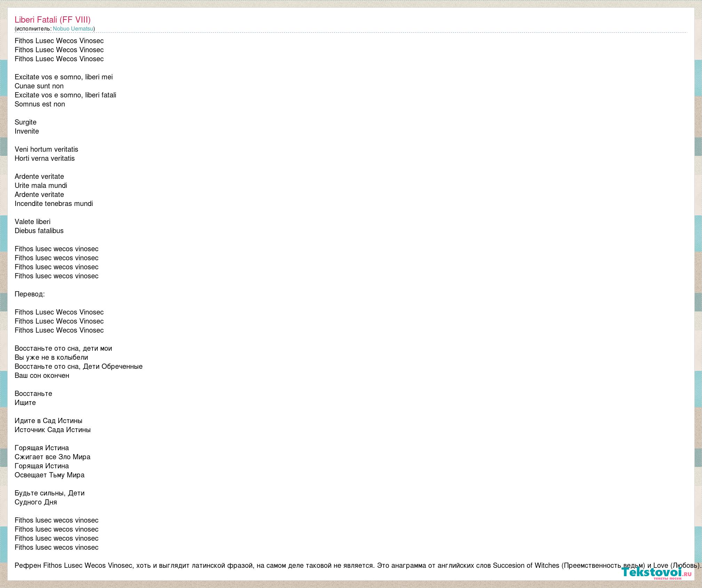Image resolution: width=702 pixels, height=588 pixels.
Task: Click the song title Liberi Fatali (FF VIII)
Action: click(x=53, y=20)
